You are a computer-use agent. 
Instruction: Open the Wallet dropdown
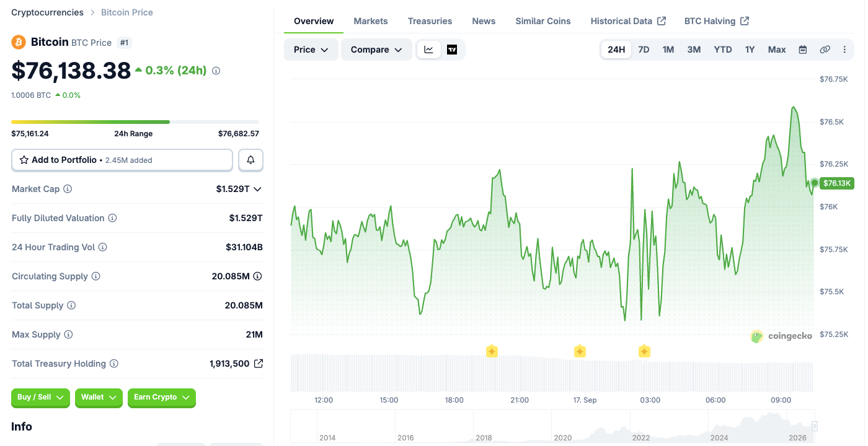(99, 398)
